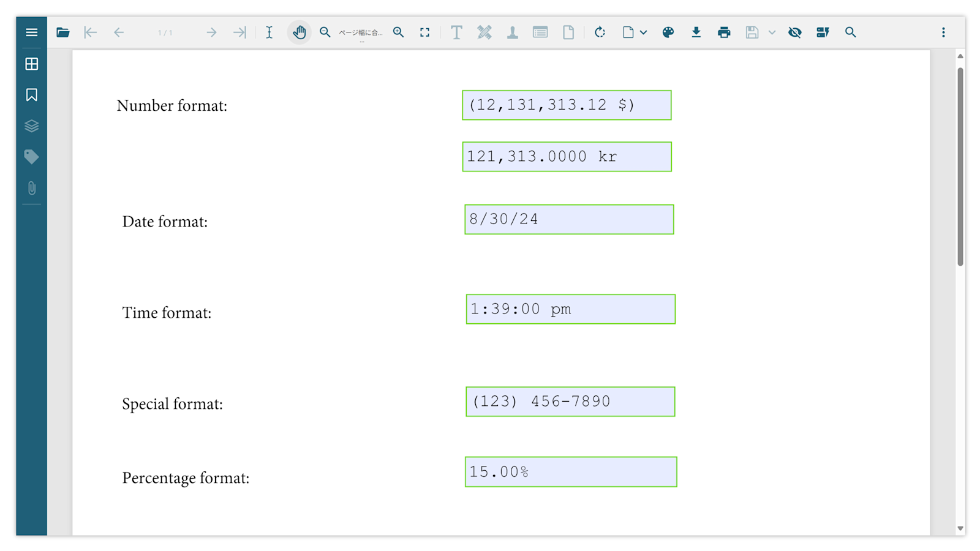
Task: Toggle the form highlight tool
Action: pyautogui.click(x=823, y=32)
